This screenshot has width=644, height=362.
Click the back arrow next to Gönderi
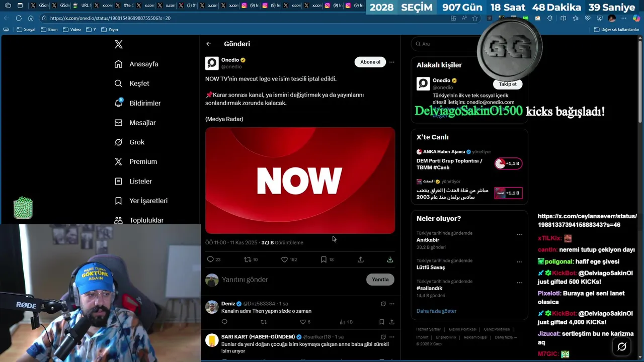point(209,44)
